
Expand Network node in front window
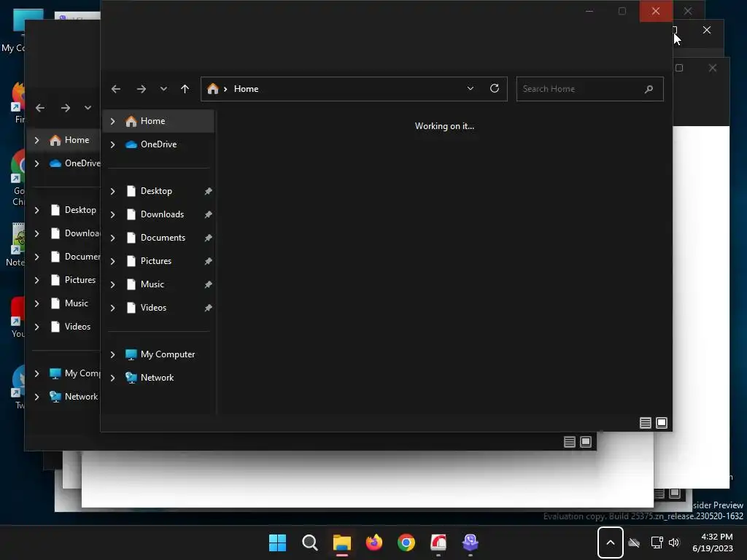[x=112, y=378]
